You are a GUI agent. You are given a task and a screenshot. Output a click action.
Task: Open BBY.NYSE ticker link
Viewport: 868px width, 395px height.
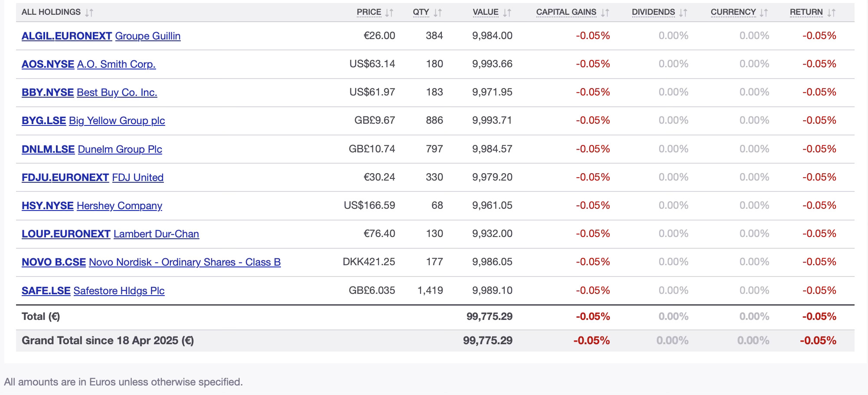(48, 92)
